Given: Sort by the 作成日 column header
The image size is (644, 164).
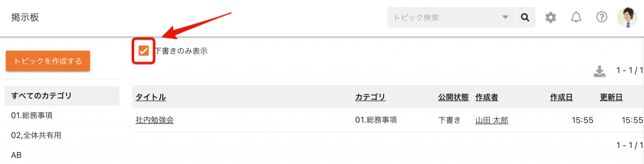Looking at the screenshot, I should point(561,98).
